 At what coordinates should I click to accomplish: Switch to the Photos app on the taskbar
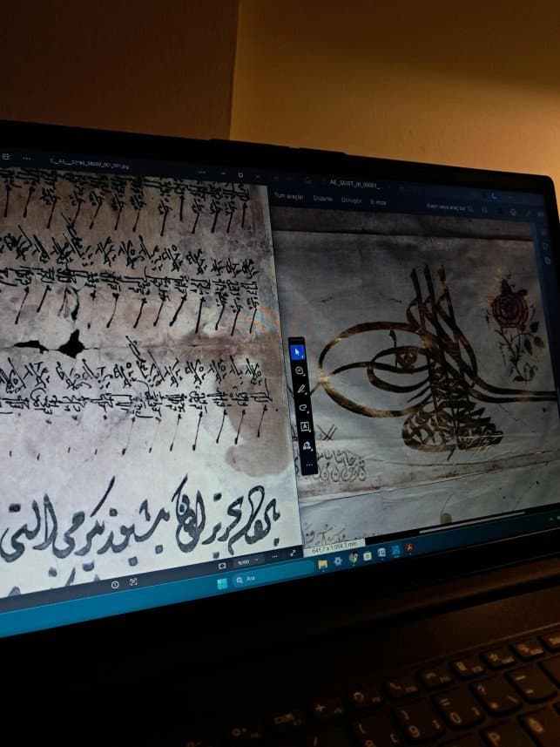point(381,553)
